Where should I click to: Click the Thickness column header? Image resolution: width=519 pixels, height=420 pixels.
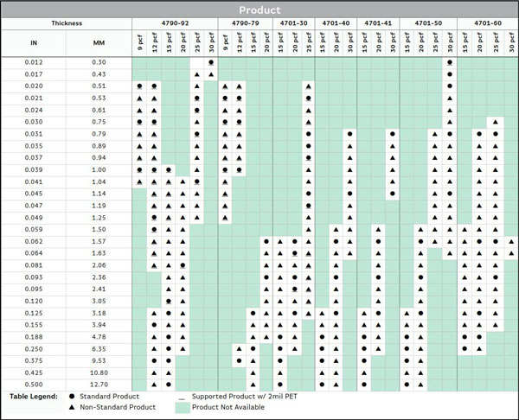[x=67, y=23]
